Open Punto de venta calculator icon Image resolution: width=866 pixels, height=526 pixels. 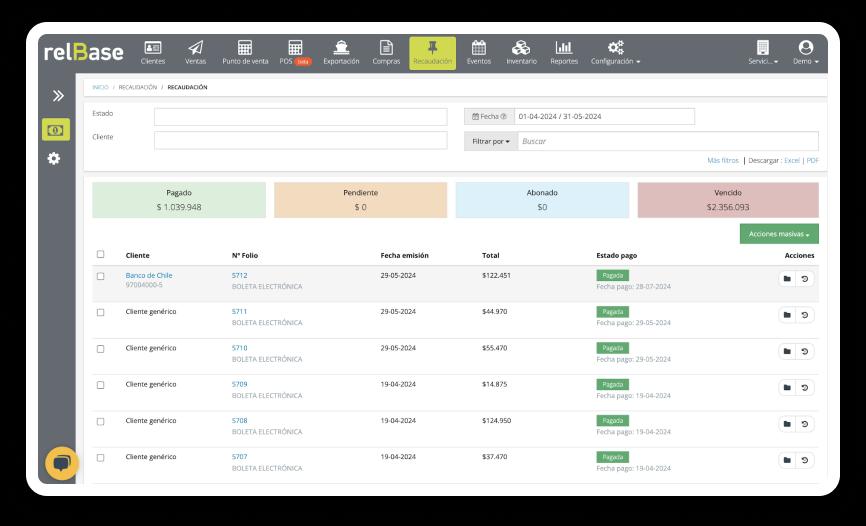coord(245,48)
